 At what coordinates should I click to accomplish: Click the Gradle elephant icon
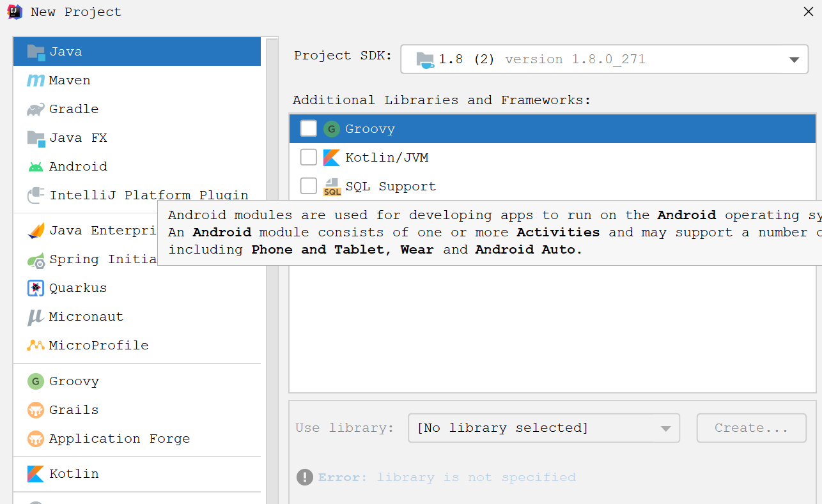pos(36,109)
